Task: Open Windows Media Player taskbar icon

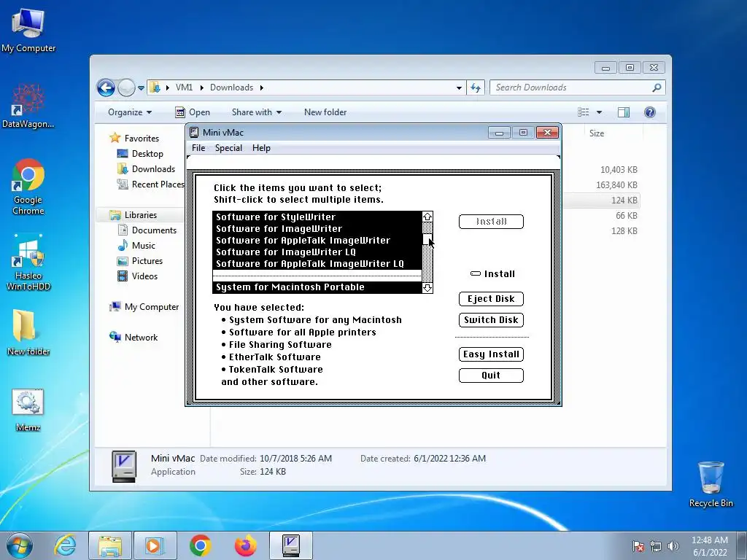Action: pyautogui.click(x=154, y=545)
